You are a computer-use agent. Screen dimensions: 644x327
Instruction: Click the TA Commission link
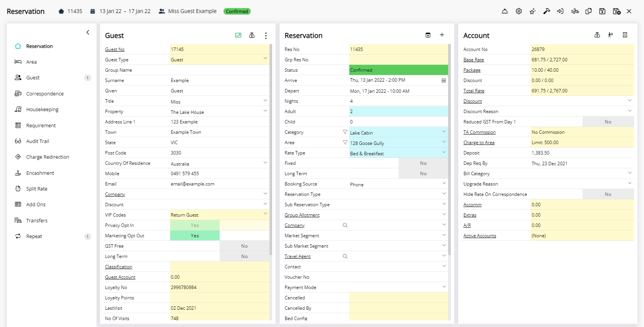point(480,132)
